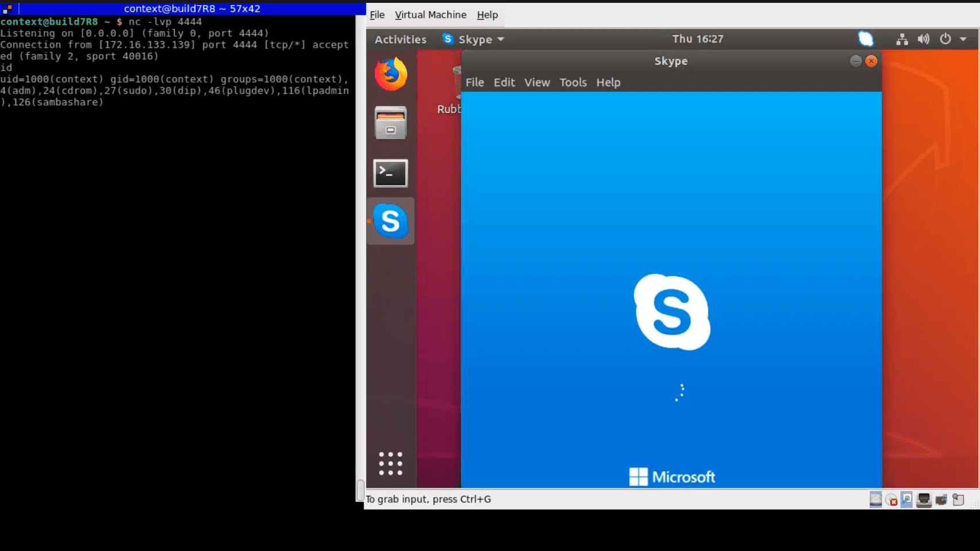The width and height of the screenshot is (980, 551).
Task: Expand the system menu arrow in top panel
Action: pos(963,39)
